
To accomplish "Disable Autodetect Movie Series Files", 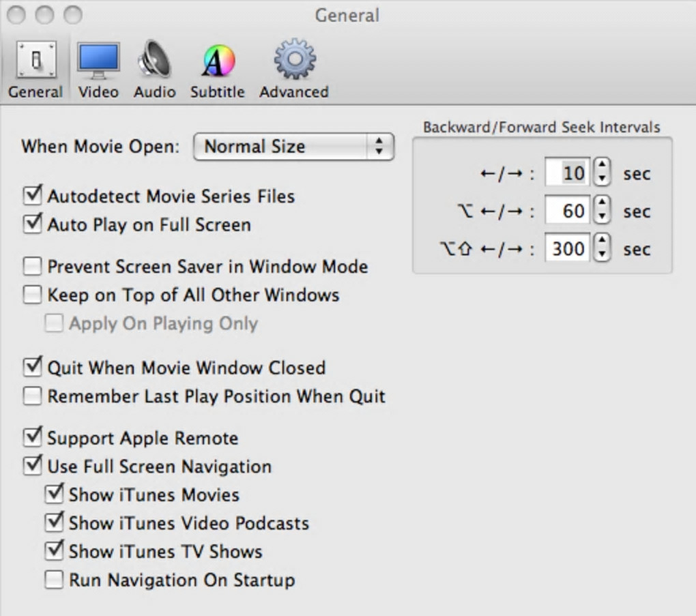I will point(33,196).
